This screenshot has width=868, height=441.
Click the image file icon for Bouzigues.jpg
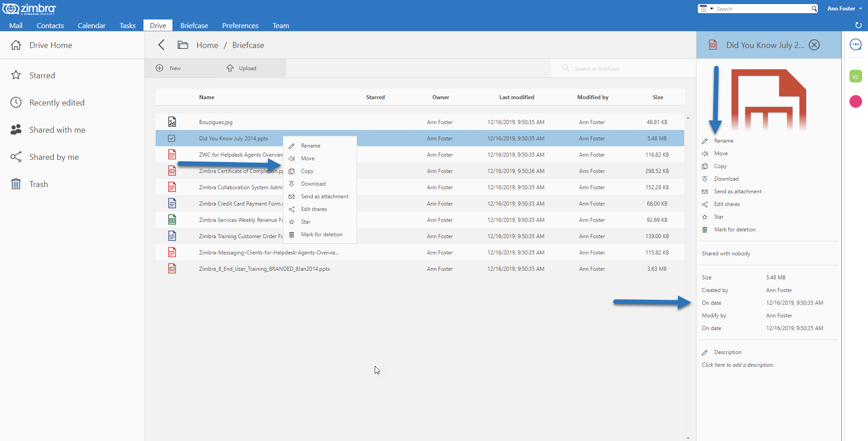[x=172, y=122]
